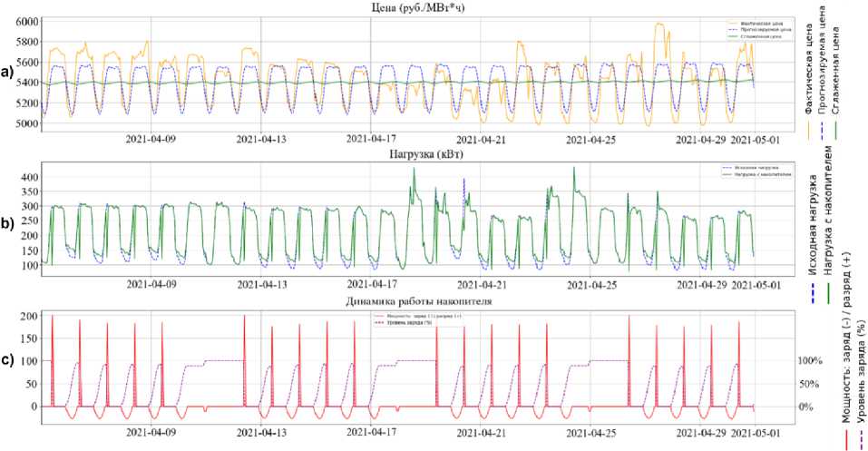This screenshot has width=868, height=451.
Task: Click the blue dashed sample beside 'Прогнозируемая цена'
Action: pyautogui.click(x=823, y=130)
